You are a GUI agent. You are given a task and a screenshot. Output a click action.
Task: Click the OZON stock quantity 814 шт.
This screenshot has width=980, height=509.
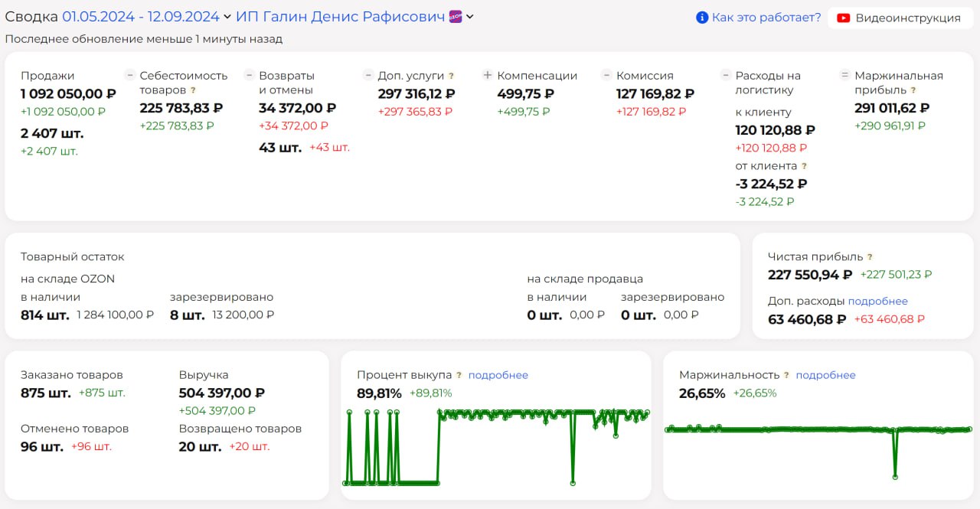click(x=44, y=315)
